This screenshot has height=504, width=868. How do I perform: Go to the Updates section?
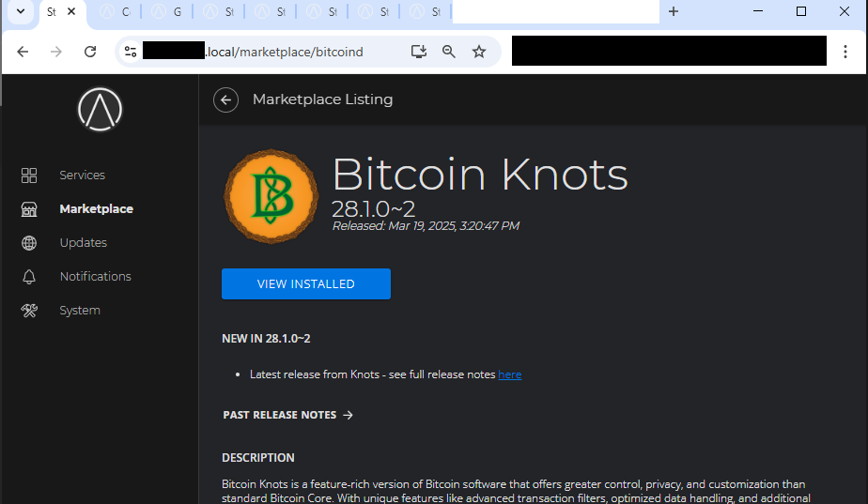(83, 242)
